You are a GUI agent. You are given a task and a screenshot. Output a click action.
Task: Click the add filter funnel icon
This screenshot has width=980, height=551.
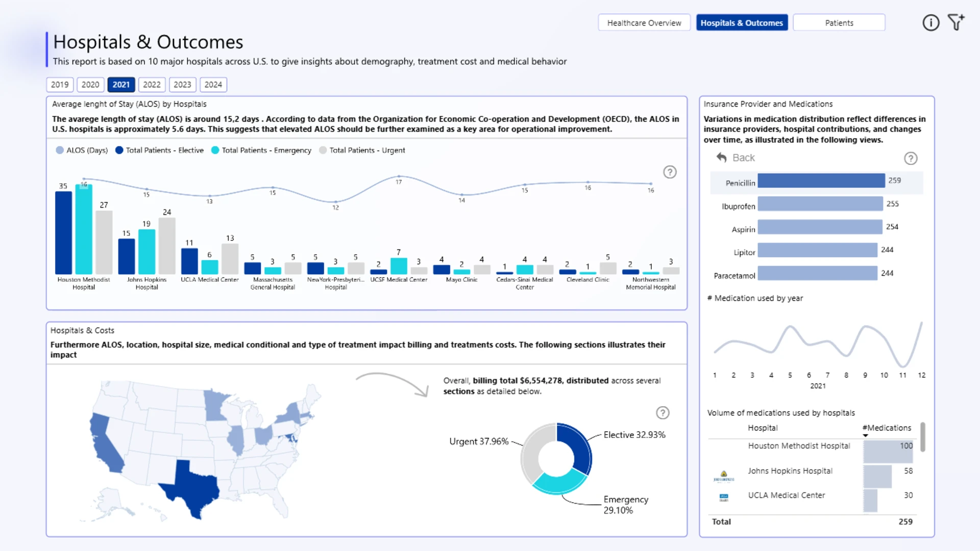pos(956,22)
